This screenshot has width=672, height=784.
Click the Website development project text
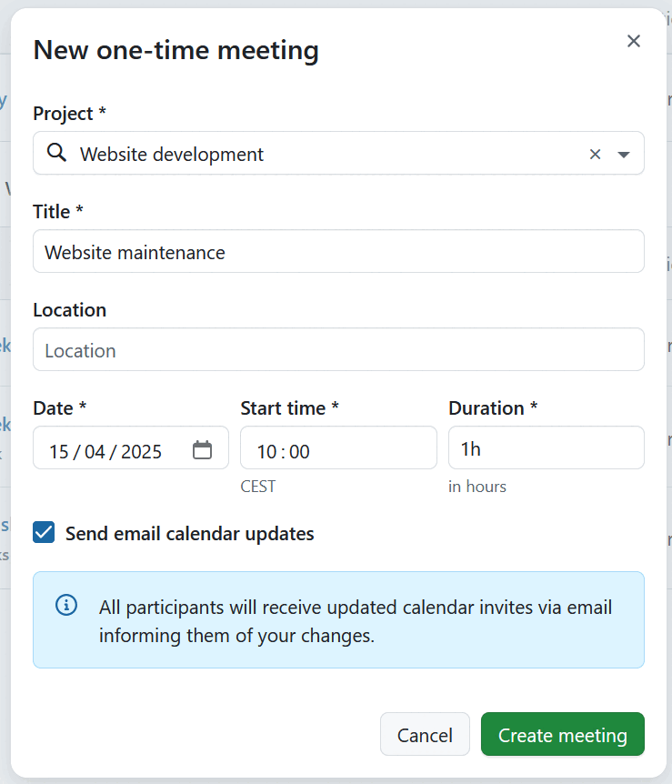(171, 154)
